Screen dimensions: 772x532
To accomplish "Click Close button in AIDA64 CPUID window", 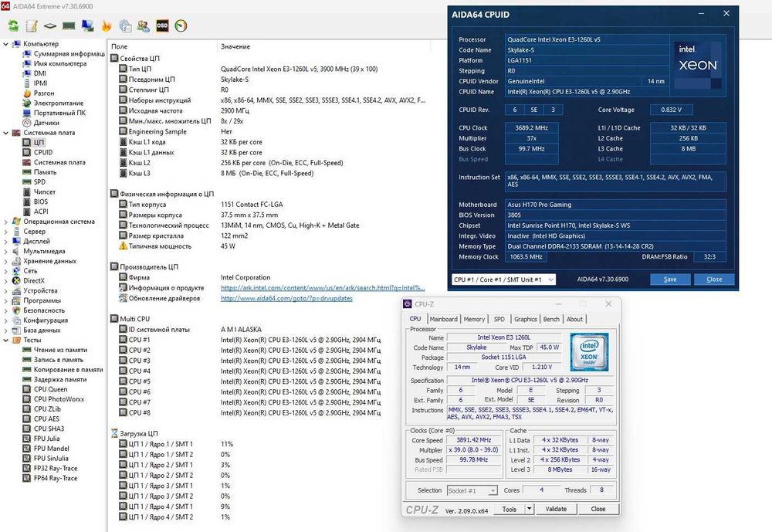I will coord(714,280).
